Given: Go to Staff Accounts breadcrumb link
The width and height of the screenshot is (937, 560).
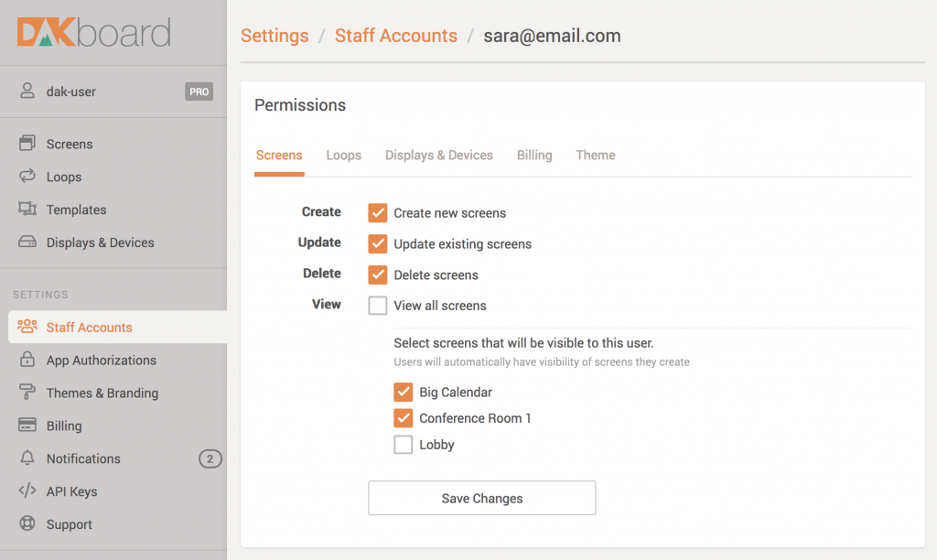Looking at the screenshot, I should (x=395, y=36).
